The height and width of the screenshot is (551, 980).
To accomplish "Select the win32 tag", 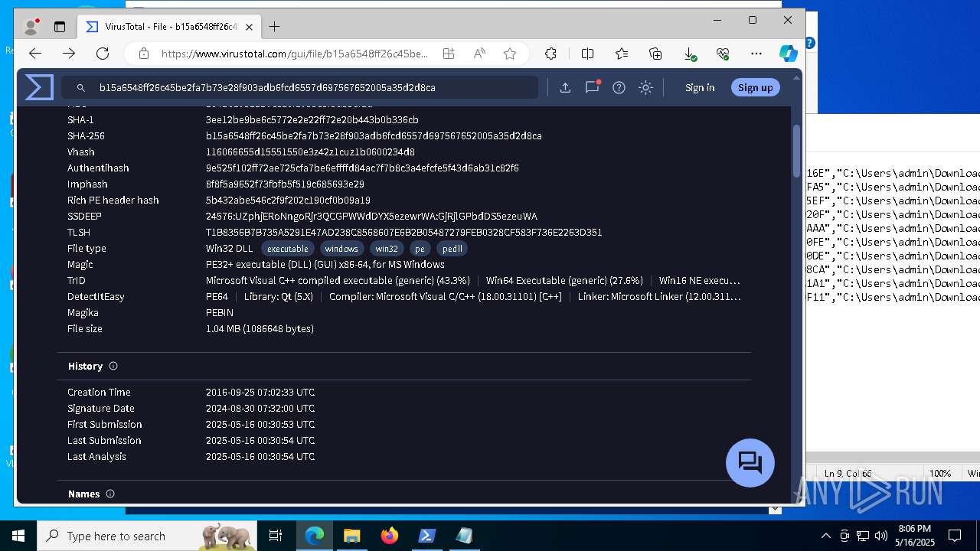I will tap(387, 249).
